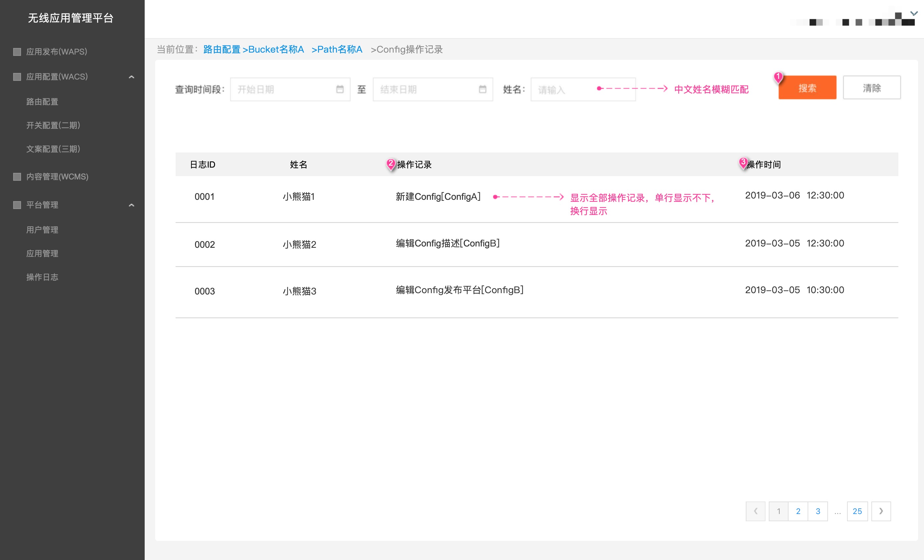Image resolution: width=924 pixels, height=560 pixels.
Task: Click record 编辑Config描述[ConfigB]
Action: tap(448, 243)
